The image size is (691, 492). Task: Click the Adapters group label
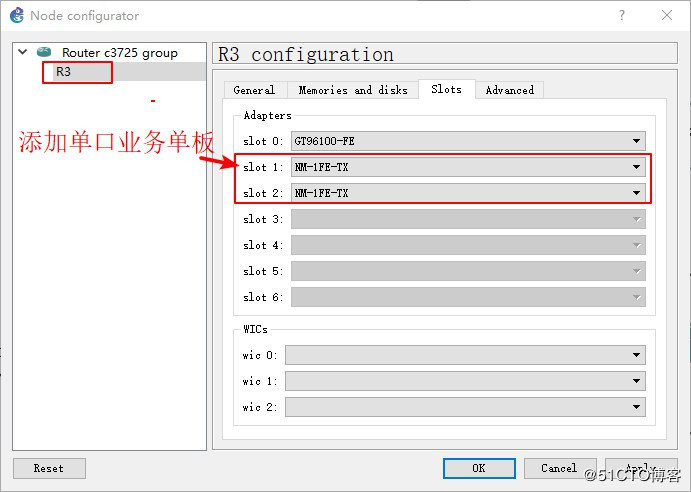267,116
